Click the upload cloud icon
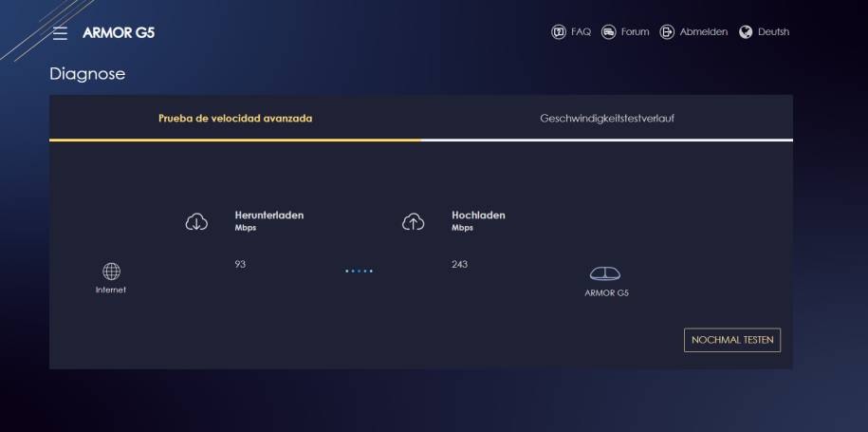 (413, 222)
